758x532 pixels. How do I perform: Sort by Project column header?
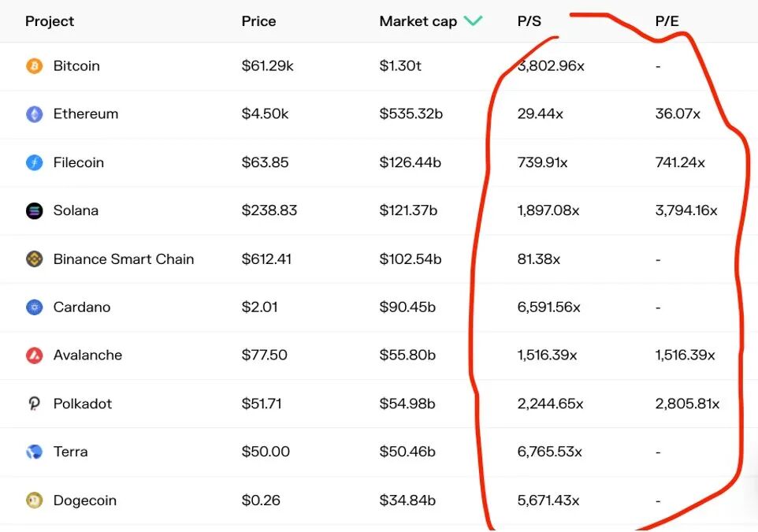[49, 21]
